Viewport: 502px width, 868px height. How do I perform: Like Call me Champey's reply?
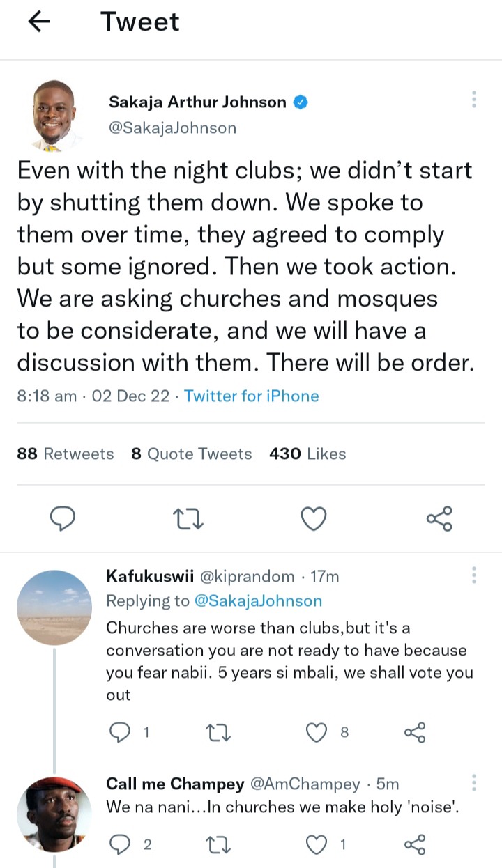318,845
